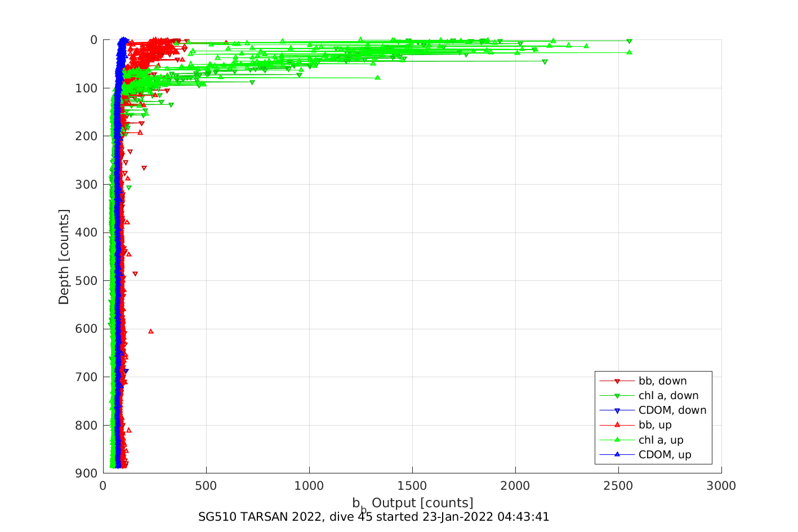Click the 1500 tick label on the x-axis

pyautogui.click(x=412, y=486)
